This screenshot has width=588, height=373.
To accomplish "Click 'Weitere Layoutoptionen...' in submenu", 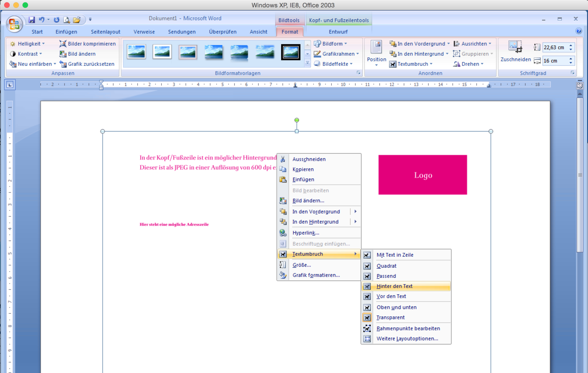I will point(407,339).
